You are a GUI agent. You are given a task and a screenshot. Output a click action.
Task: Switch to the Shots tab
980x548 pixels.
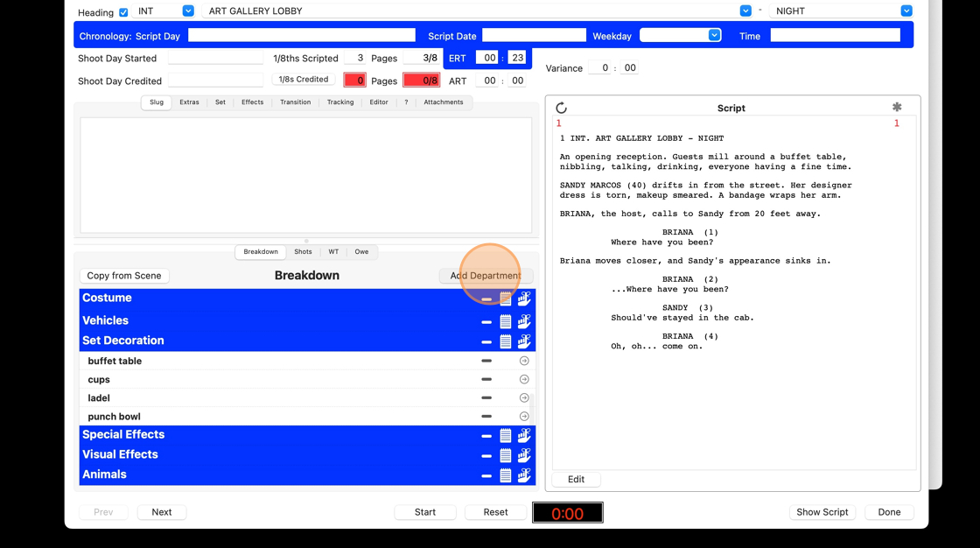click(303, 251)
